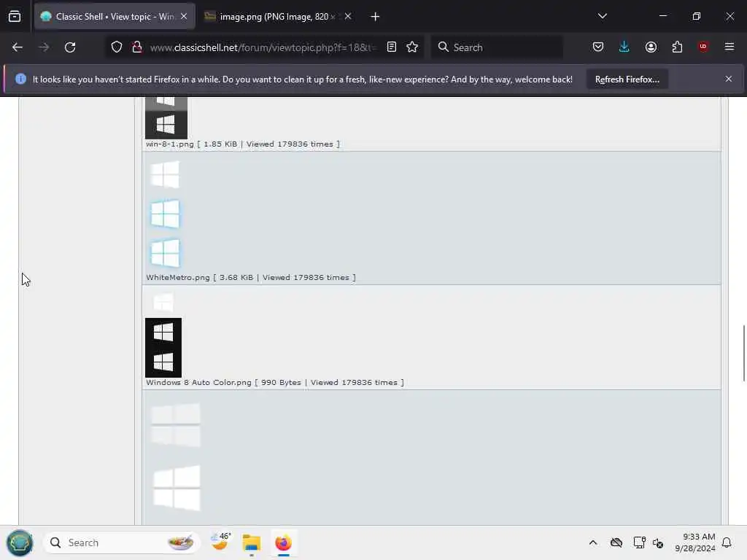Select the WhiteMetro.png caption text
The width and height of the screenshot is (747, 560).
click(251, 277)
